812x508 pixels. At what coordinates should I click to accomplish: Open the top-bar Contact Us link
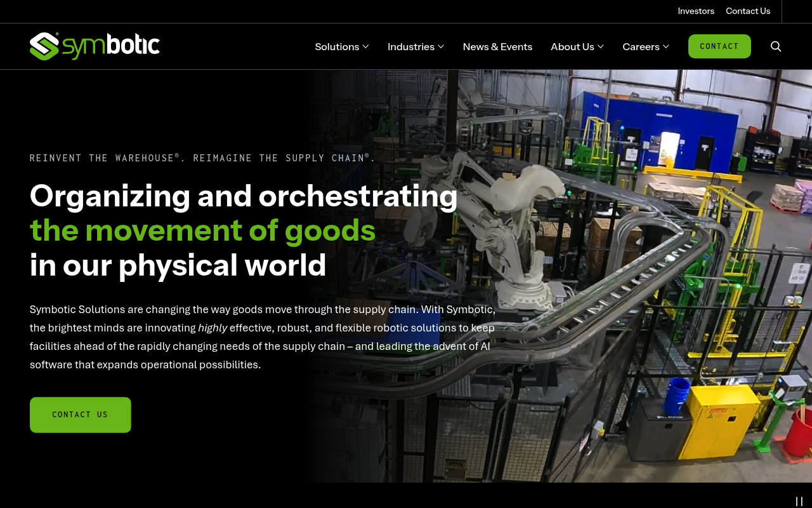748,11
